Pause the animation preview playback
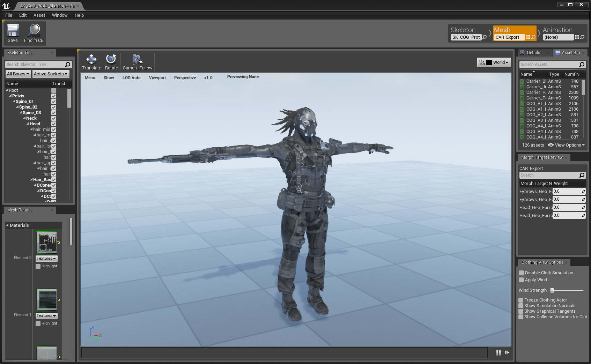Image resolution: width=591 pixels, height=364 pixels. point(498,352)
